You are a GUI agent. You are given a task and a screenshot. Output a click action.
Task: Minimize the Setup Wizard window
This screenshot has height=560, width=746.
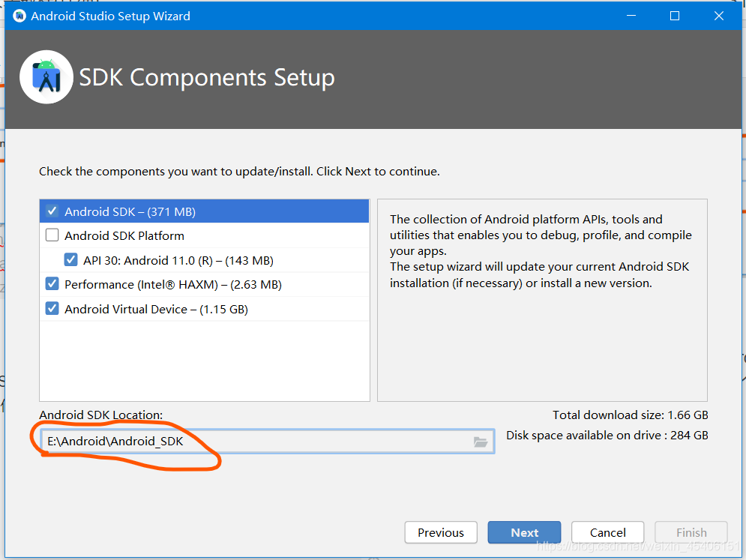pyautogui.click(x=631, y=16)
